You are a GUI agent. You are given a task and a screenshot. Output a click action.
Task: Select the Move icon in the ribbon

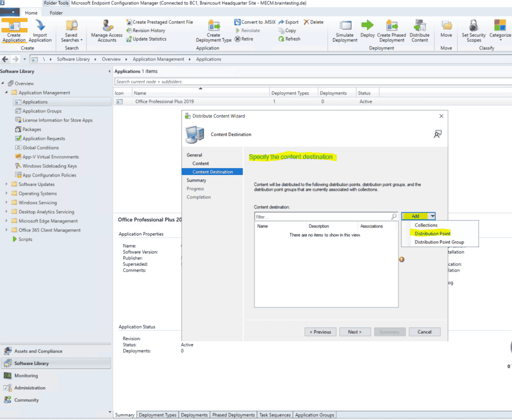(446, 29)
